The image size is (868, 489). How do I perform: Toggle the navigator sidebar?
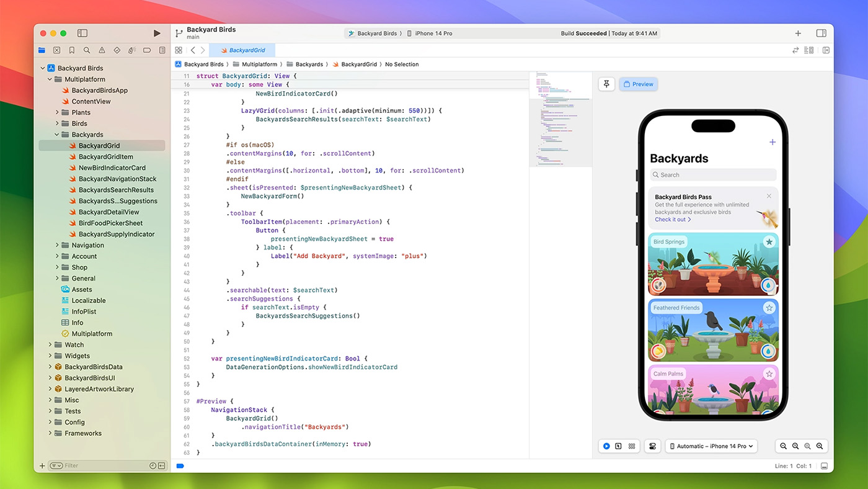[82, 34]
